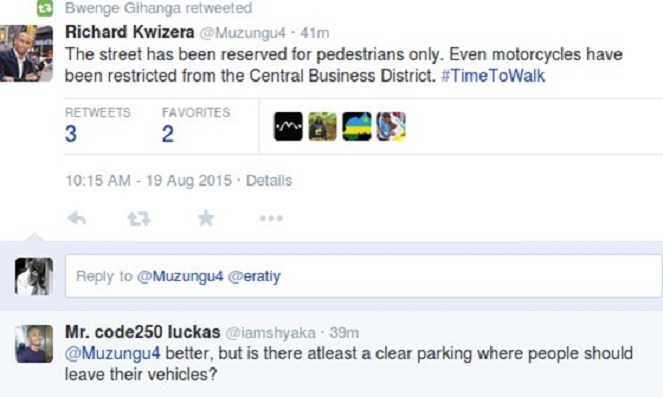This screenshot has height=397, width=663.
Task: Click the #TimeToWalk hashtag
Action: (x=493, y=76)
